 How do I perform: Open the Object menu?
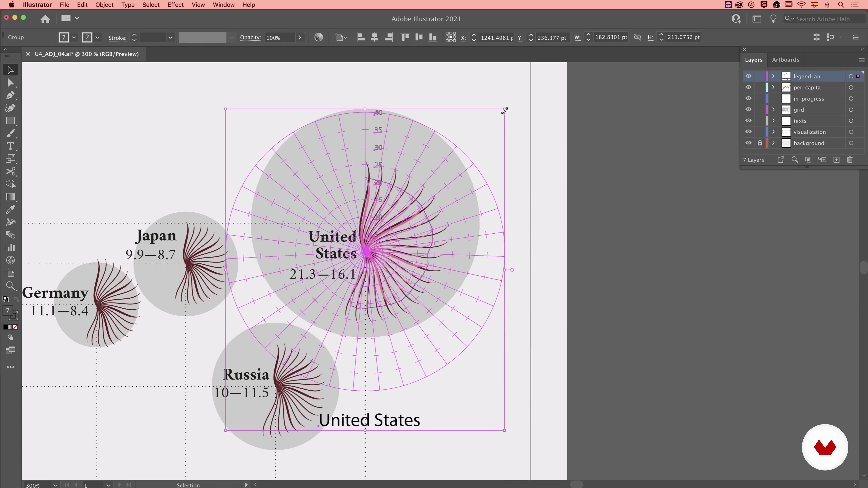click(x=104, y=5)
